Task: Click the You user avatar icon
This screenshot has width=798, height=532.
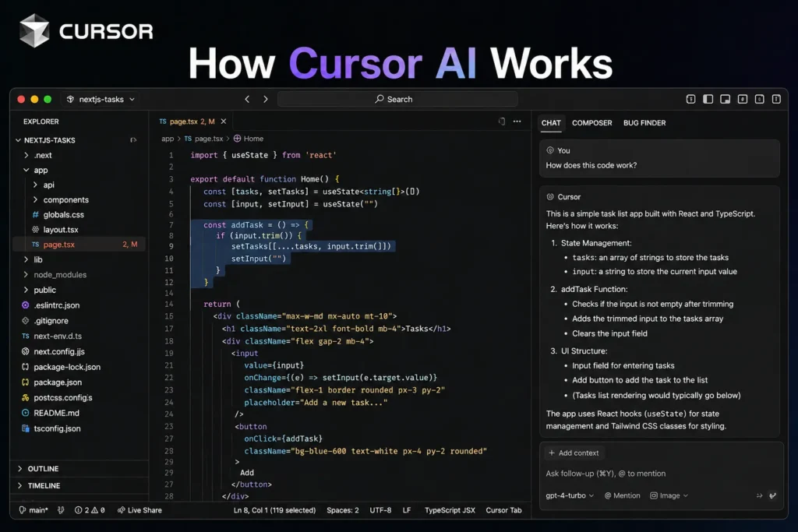Action: click(x=549, y=150)
